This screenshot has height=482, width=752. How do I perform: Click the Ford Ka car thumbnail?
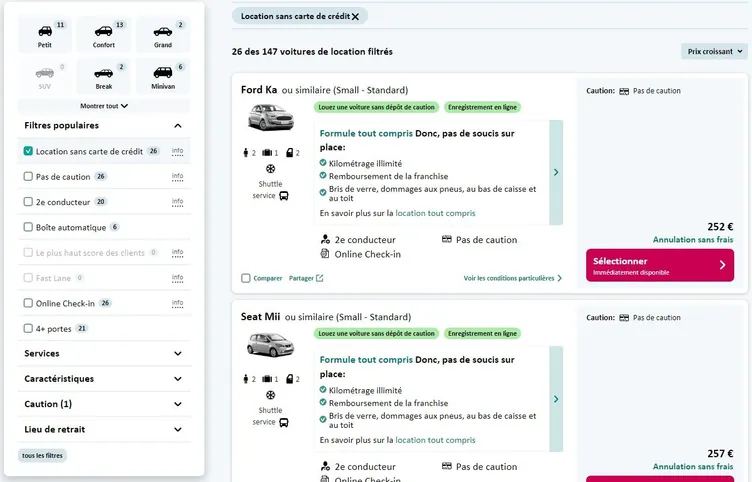(x=270, y=117)
